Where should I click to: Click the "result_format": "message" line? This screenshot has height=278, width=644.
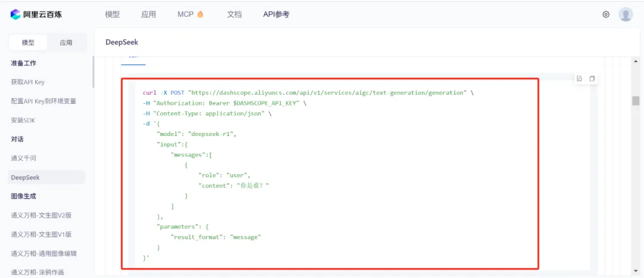point(216,237)
